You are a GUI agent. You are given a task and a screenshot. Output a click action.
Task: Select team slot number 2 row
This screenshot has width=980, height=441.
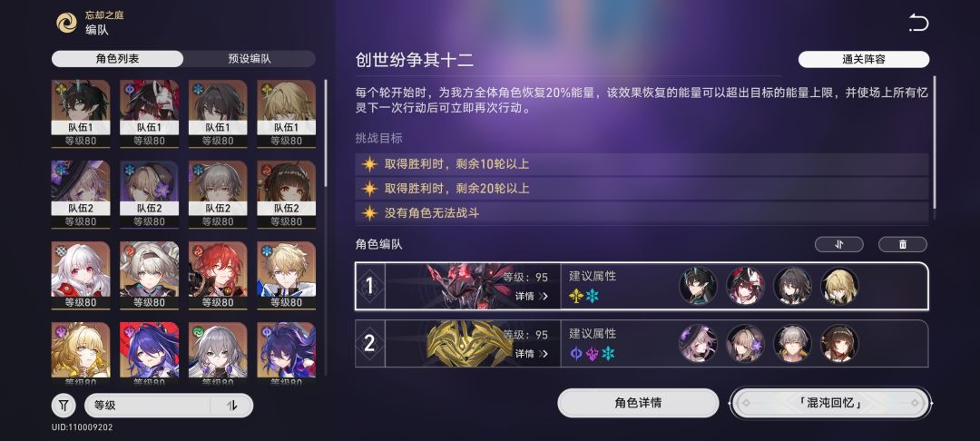642,344
